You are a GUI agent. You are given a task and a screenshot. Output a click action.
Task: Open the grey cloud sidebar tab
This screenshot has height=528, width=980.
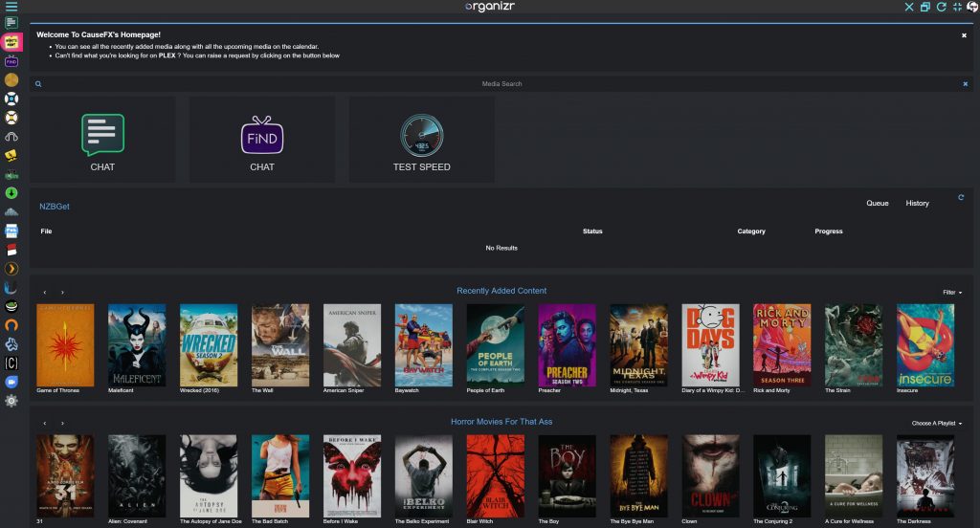coord(11,211)
